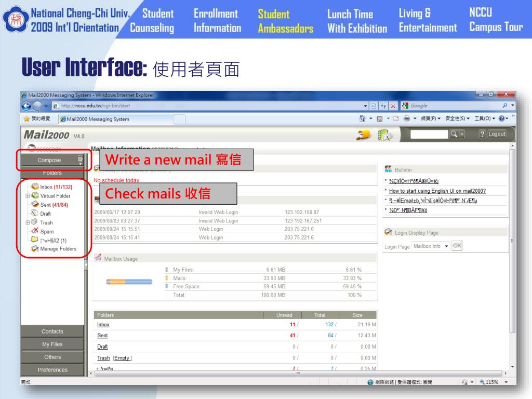Open the Preferences sidebar section

click(x=52, y=369)
